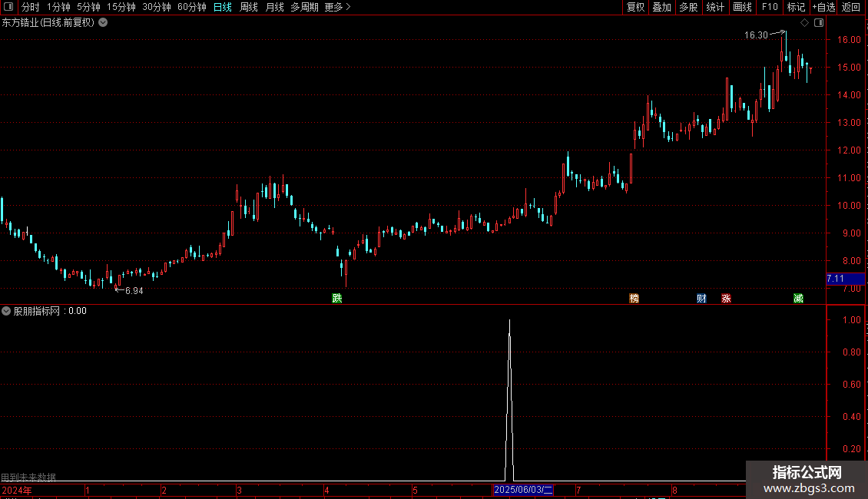Open 多周期 multi-period view
The image size is (868, 499).
[304, 7]
